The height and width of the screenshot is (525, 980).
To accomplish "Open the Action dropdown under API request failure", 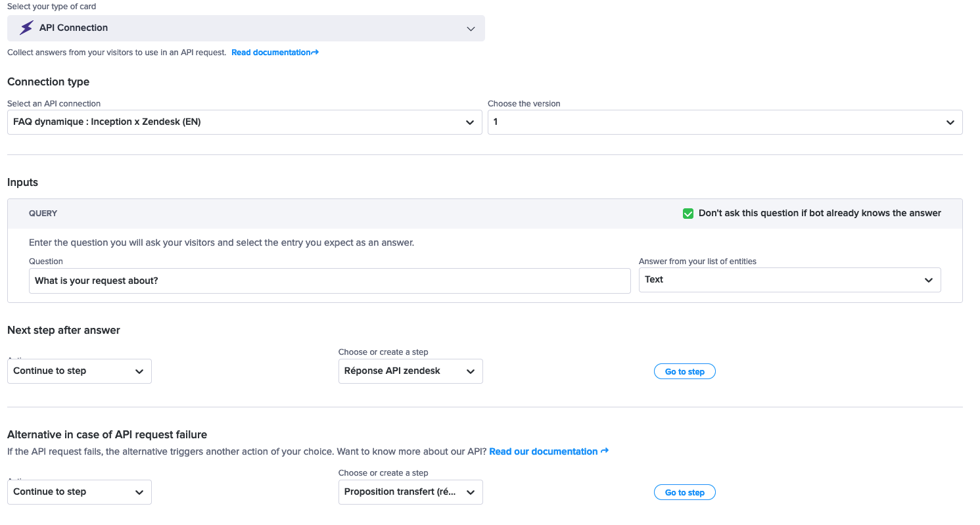I will coord(80,492).
